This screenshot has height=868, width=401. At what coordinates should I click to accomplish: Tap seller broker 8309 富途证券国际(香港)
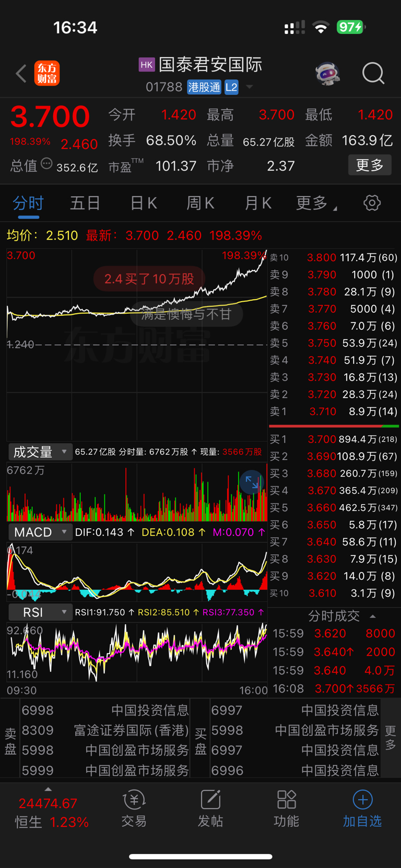pyautogui.click(x=105, y=730)
